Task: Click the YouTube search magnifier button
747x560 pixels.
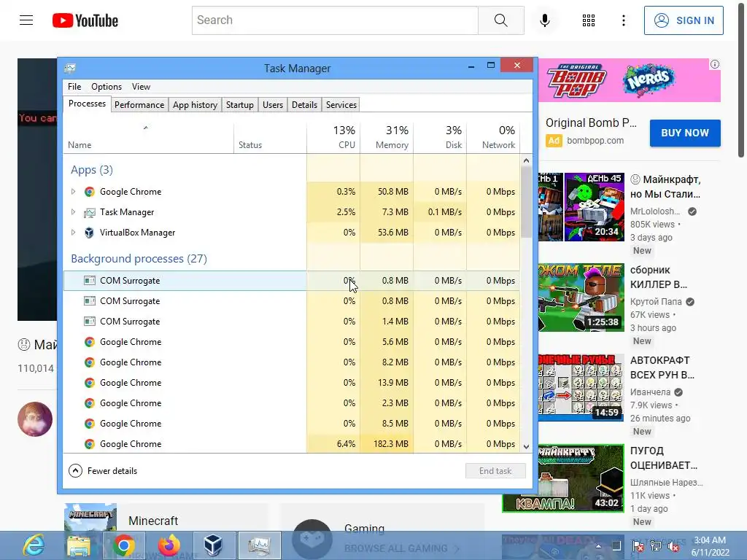Action: (500, 20)
